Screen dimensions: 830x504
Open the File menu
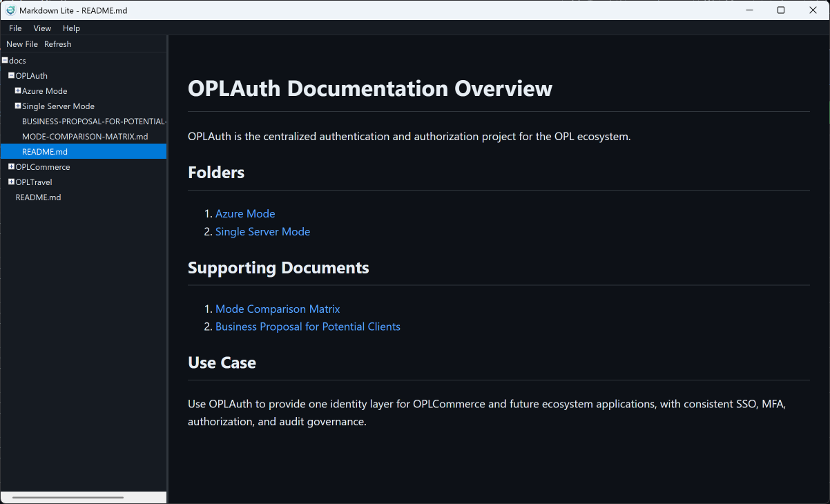(x=15, y=28)
